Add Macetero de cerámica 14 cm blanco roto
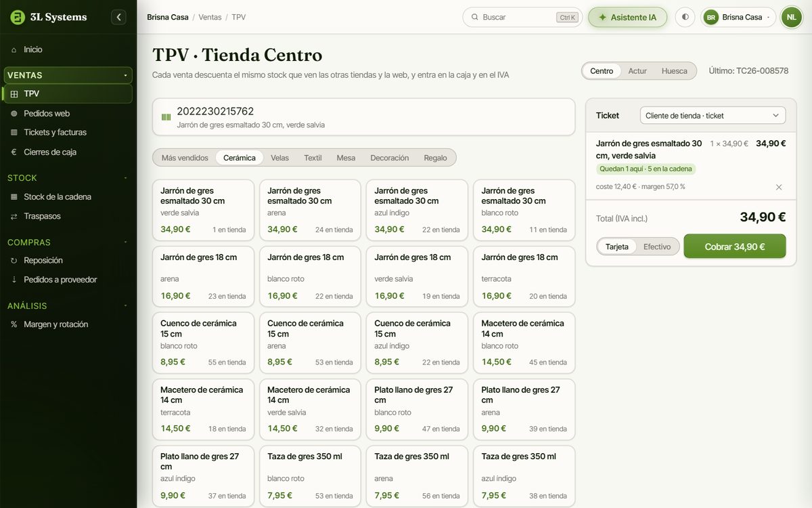Screen dimensions: 812x508 pyautogui.click(x=524, y=343)
